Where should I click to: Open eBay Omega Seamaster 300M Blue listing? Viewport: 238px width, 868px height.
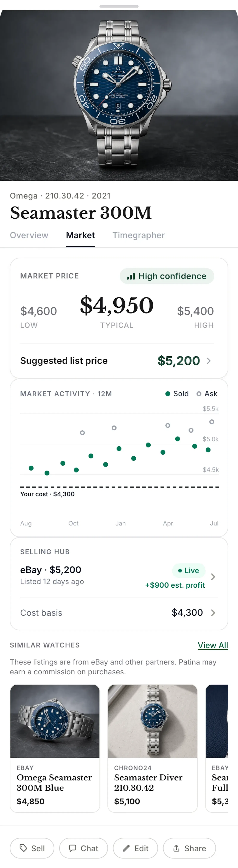click(x=55, y=748)
